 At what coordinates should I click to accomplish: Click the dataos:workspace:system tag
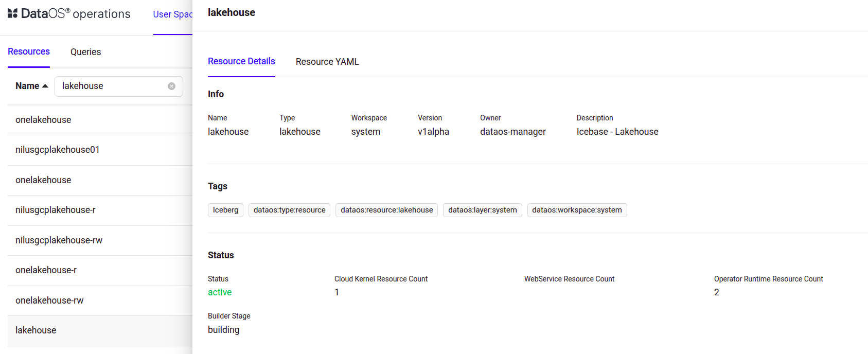tap(577, 210)
